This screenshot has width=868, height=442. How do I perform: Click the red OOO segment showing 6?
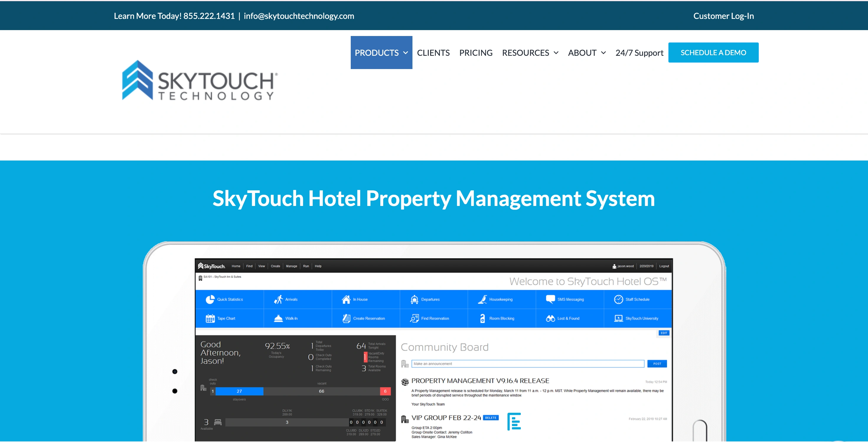385,391
